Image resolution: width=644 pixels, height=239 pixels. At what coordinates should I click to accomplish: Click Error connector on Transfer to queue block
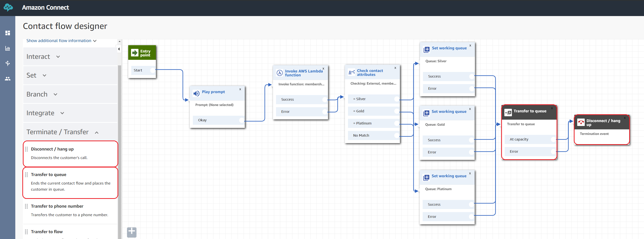click(553, 151)
